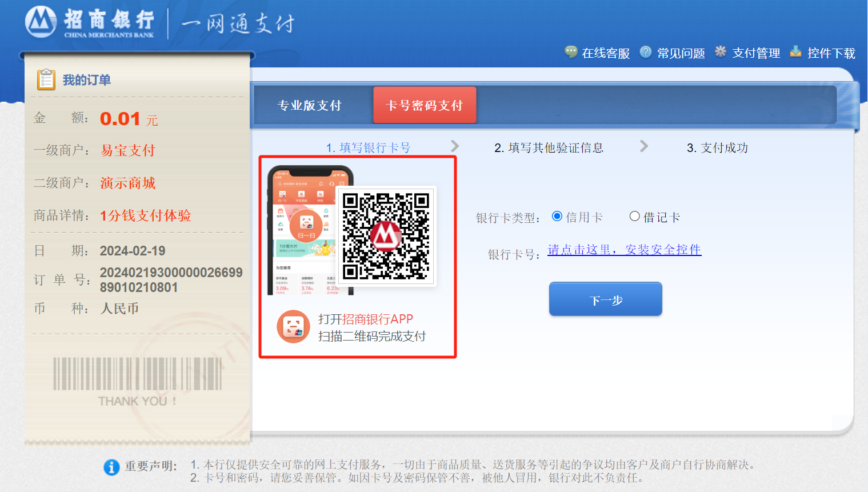Viewport: 868px width, 492px height.
Task: Open the 安装安全控件 link
Action: [x=625, y=250]
